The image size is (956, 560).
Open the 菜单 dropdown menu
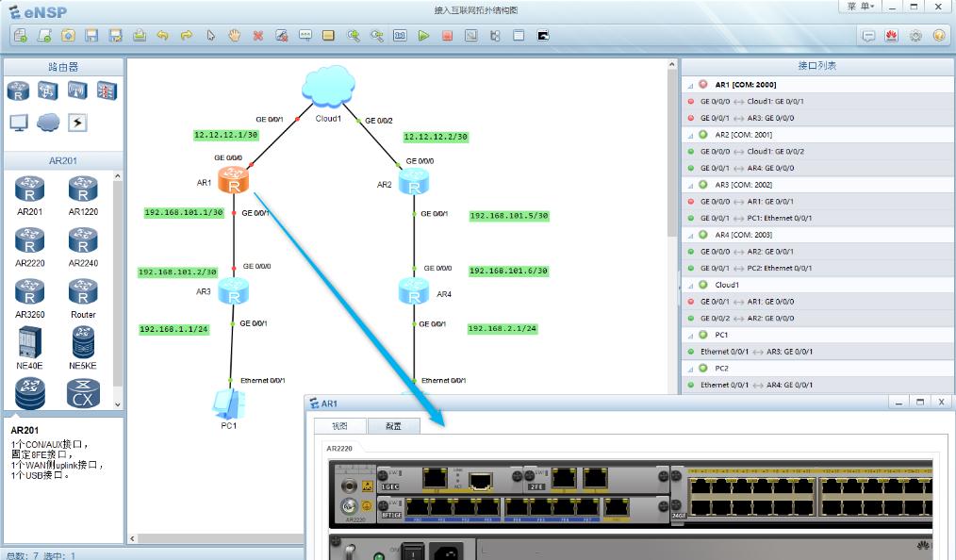(x=860, y=7)
